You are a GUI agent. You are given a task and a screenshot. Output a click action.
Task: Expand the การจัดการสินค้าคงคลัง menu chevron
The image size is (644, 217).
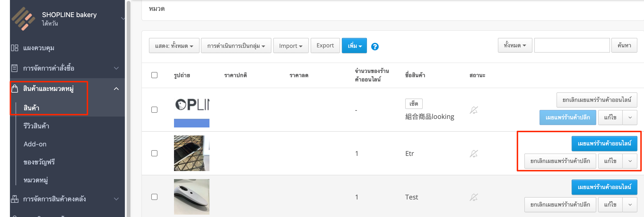pos(116,199)
